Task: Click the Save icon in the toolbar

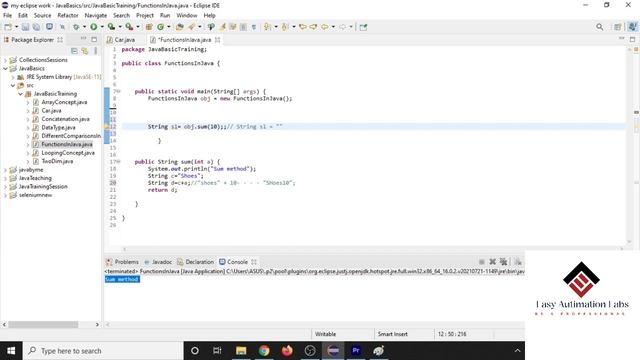Action: point(25,27)
